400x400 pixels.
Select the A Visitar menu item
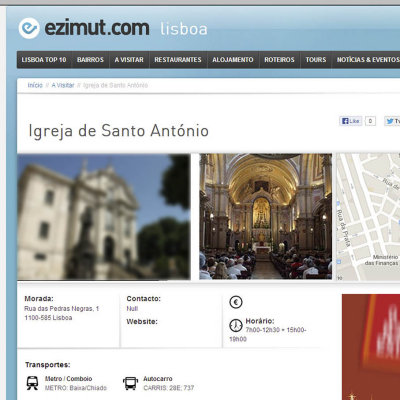pyautogui.click(x=129, y=60)
